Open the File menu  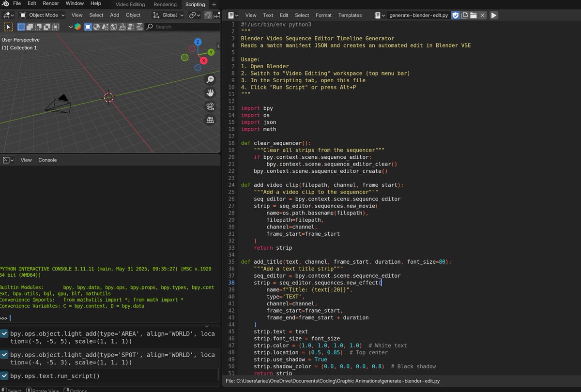(x=17, y=3)
